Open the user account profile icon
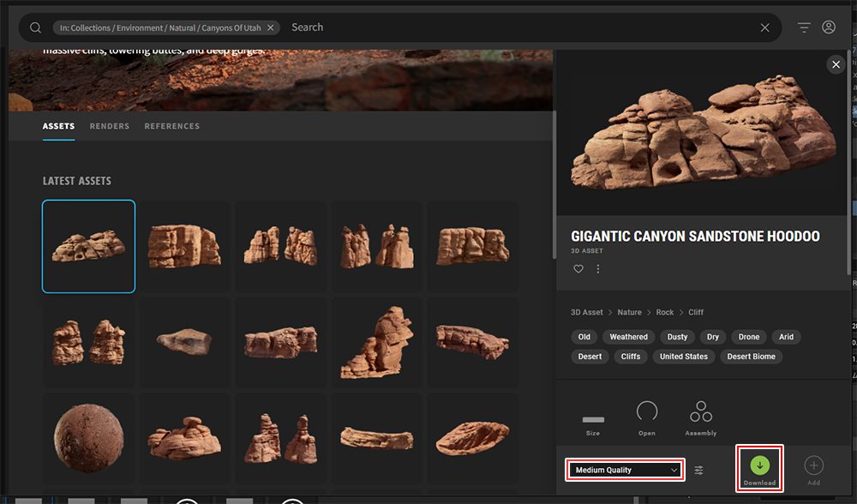This screenshot has height=504, width=857. tap(829, 27)
